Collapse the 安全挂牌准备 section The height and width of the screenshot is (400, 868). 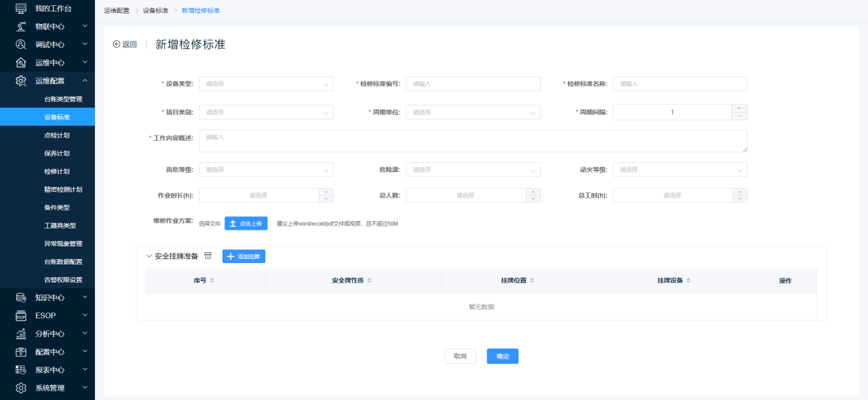click(x=149, y=256)
